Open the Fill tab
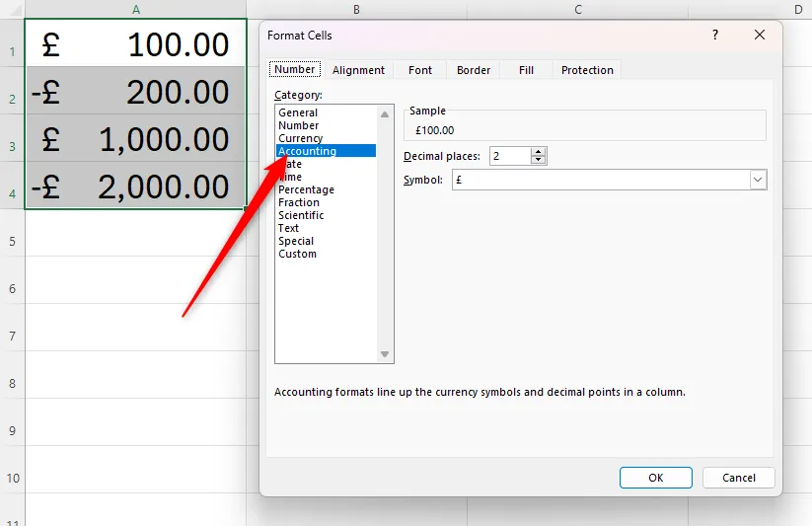The height and width of the screenshot is (526, 812). click(526, 70)
